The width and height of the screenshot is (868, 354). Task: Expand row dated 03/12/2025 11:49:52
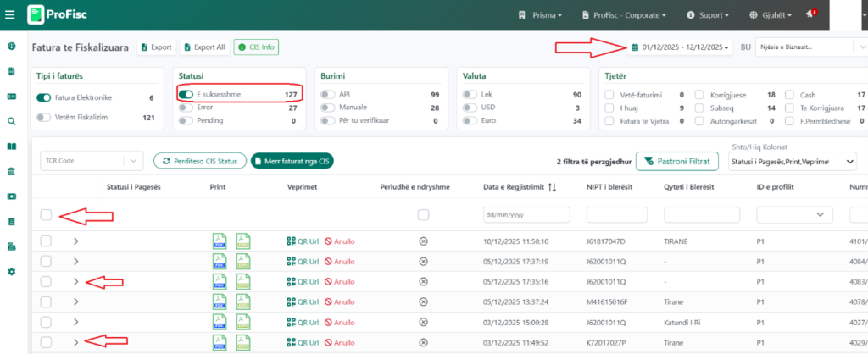click(x=75, y=342)
